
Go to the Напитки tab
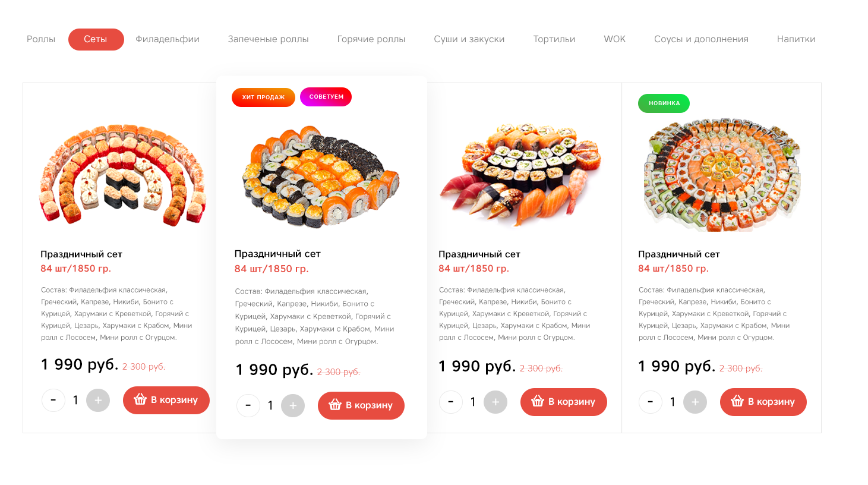coord(796,39)
